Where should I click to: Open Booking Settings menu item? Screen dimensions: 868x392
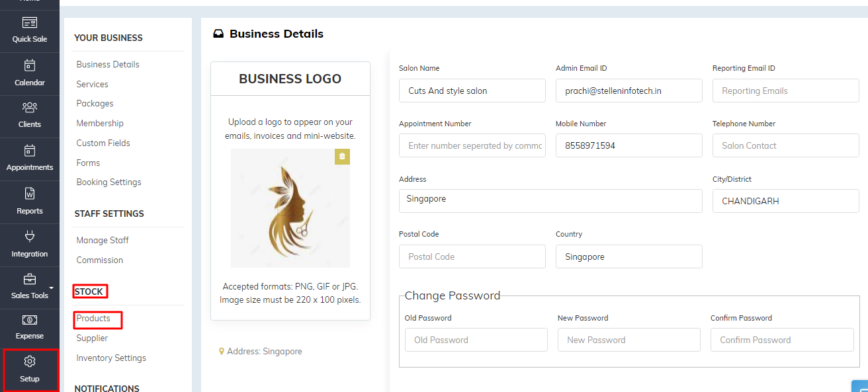pos(108,182)
